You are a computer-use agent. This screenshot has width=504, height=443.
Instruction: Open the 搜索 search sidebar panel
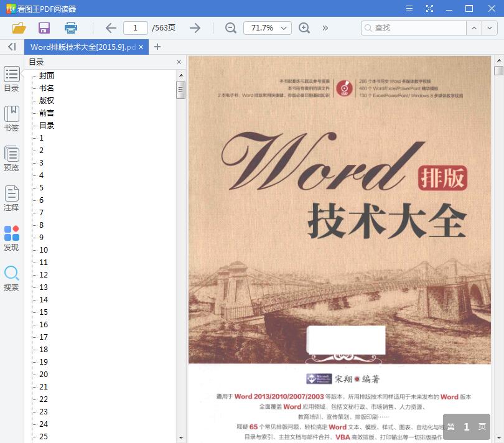pyautogui.click(x=12, y=278)
